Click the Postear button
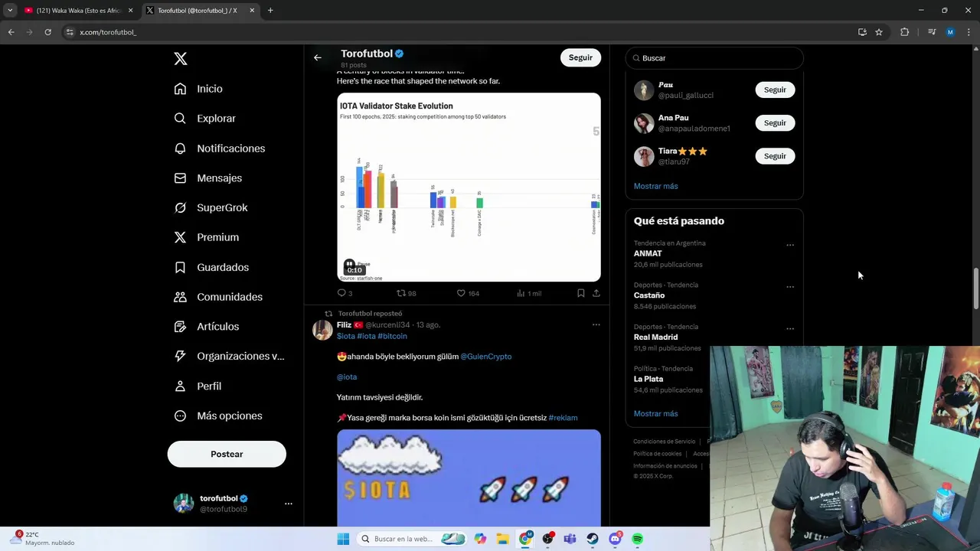Image resolution: width=980 pixels, height=551 pixels. [x=227, y=454]
